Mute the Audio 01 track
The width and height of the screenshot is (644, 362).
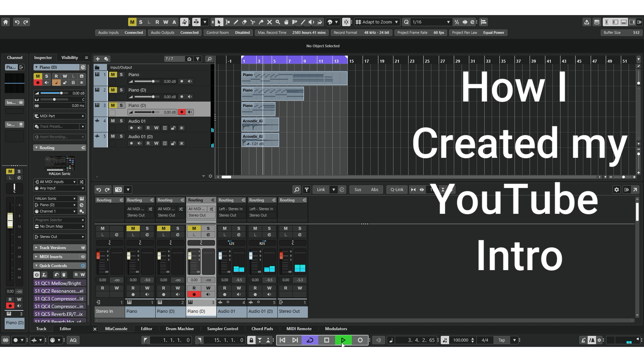(x=113, y=121)
